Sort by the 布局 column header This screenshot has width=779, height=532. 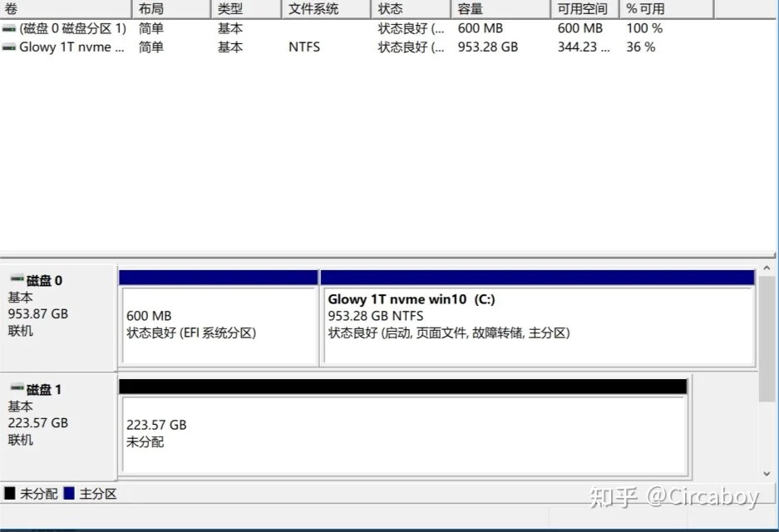172,9
